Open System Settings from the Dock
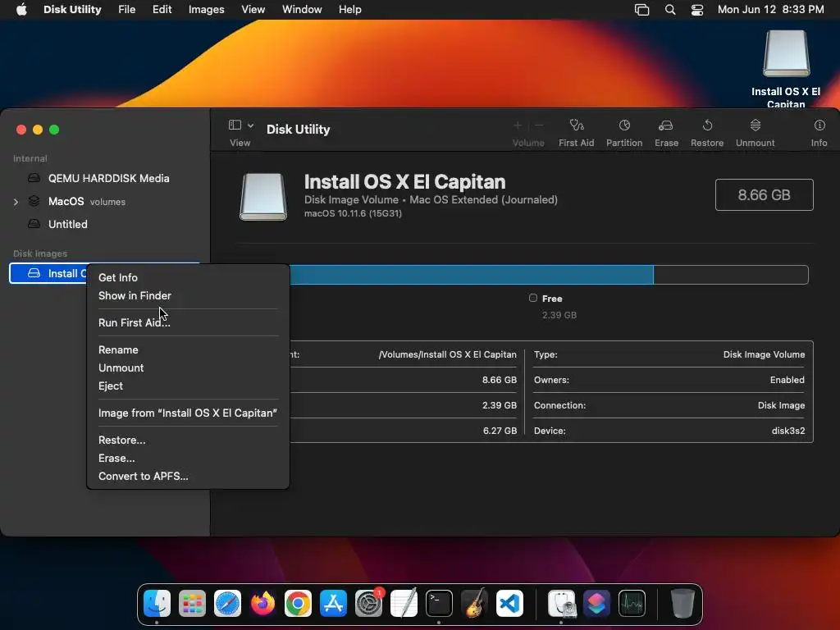This screenshot has width=840, height=630. click(x=368, y=604)
